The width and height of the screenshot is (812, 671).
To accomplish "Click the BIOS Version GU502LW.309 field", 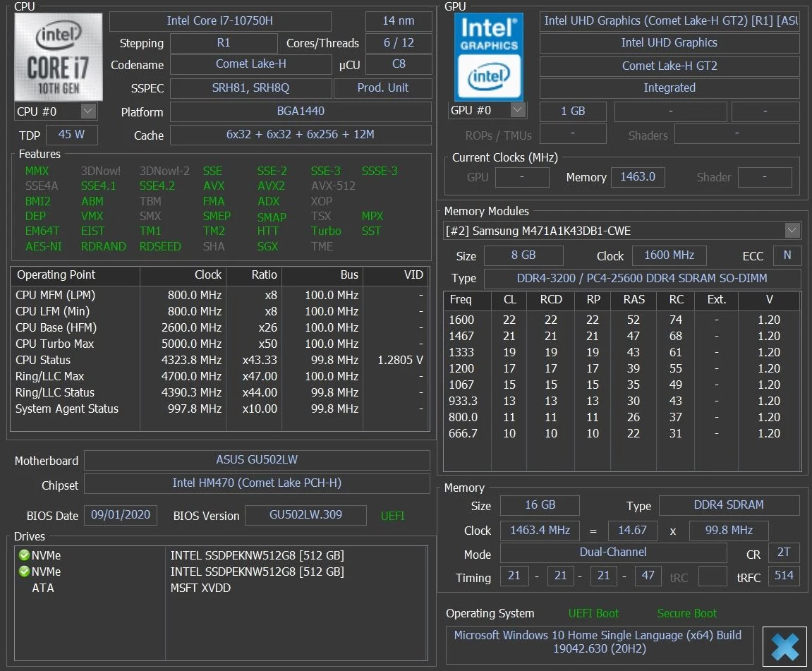I will tap(305, 515).
